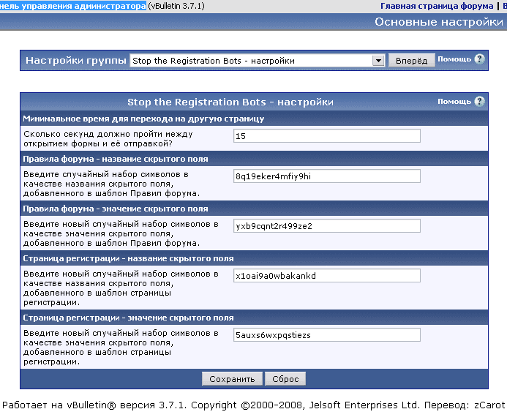Click the Настройки группы label
507x420 pixels.
click(x=75, y=61)
